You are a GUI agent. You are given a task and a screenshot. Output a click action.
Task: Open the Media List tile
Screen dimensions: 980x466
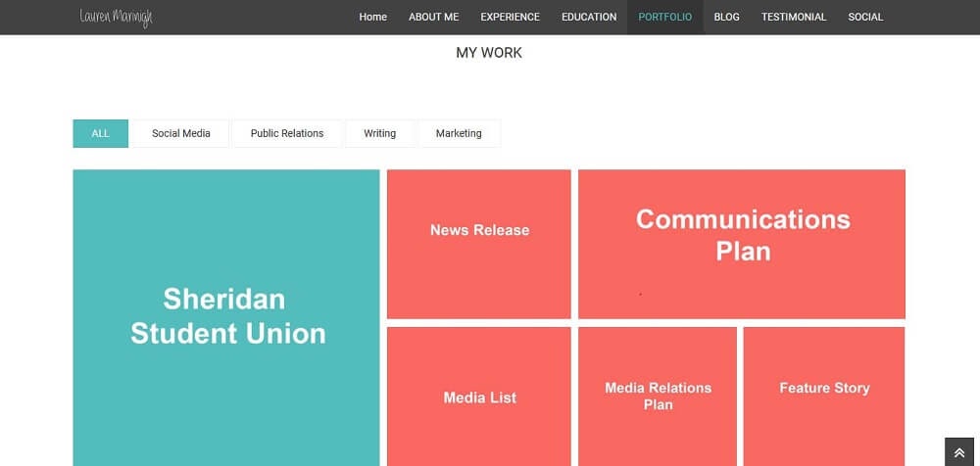click(x=479, y=396)
